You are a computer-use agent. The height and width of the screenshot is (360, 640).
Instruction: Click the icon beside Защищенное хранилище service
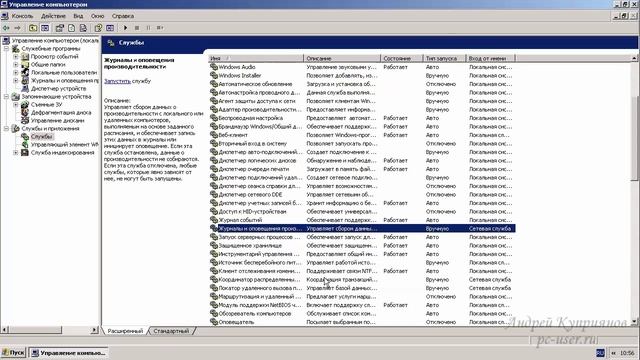click(213, 245)
